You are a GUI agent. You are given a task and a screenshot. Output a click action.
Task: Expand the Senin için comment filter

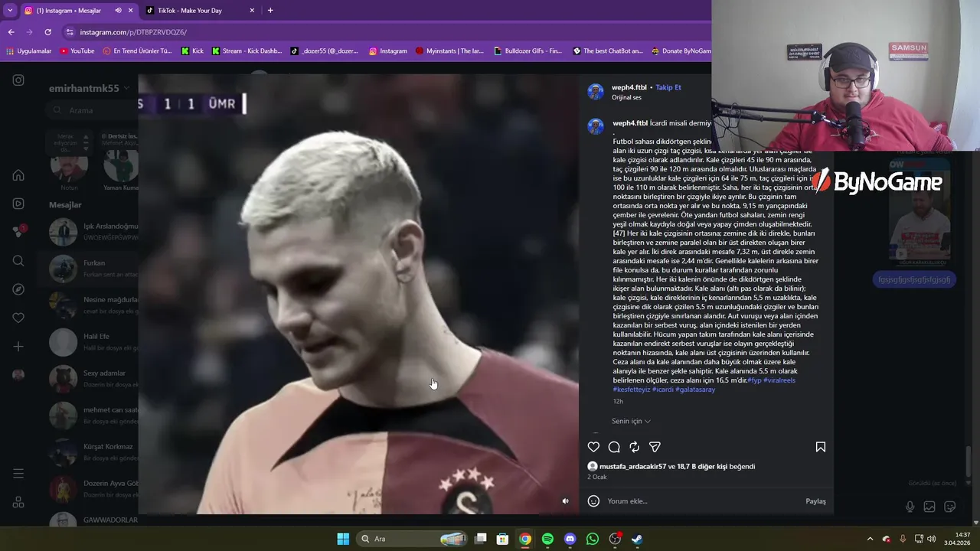[x=631, y=421]
